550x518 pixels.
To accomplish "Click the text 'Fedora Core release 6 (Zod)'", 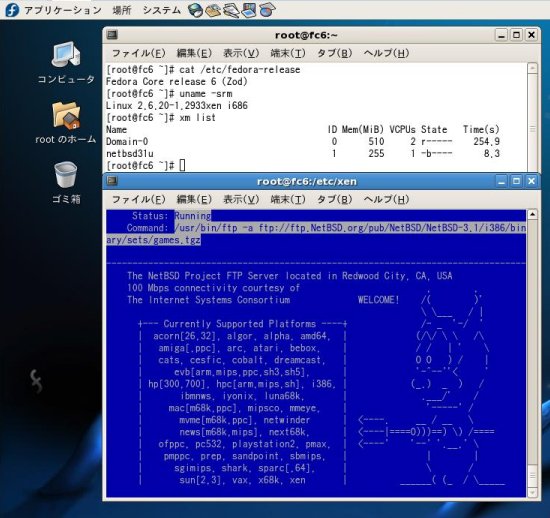I will pos(176,82).
